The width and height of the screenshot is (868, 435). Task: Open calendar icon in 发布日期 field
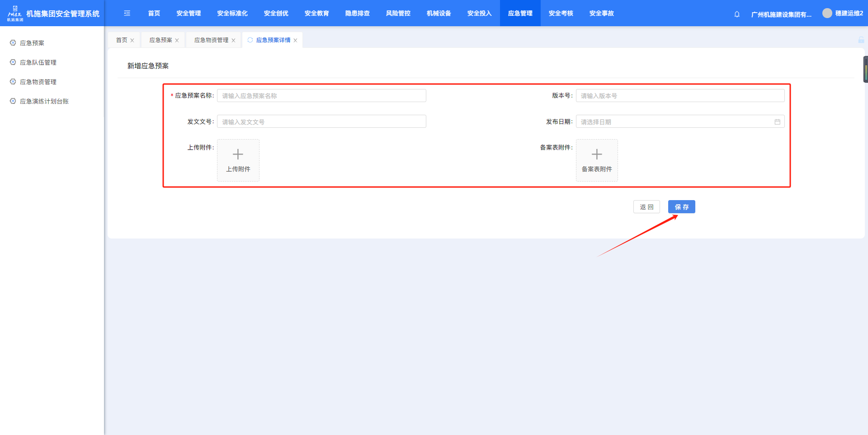(777, 122)
